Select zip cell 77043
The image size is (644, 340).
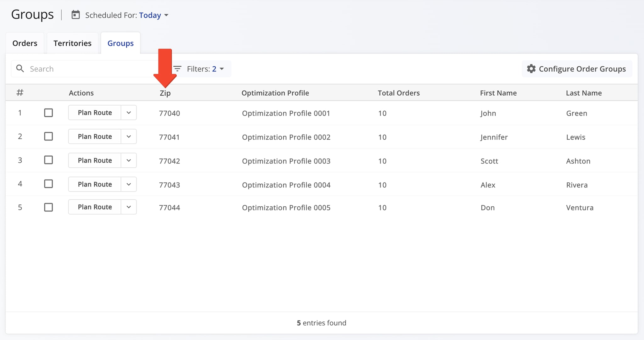(169, 185)
